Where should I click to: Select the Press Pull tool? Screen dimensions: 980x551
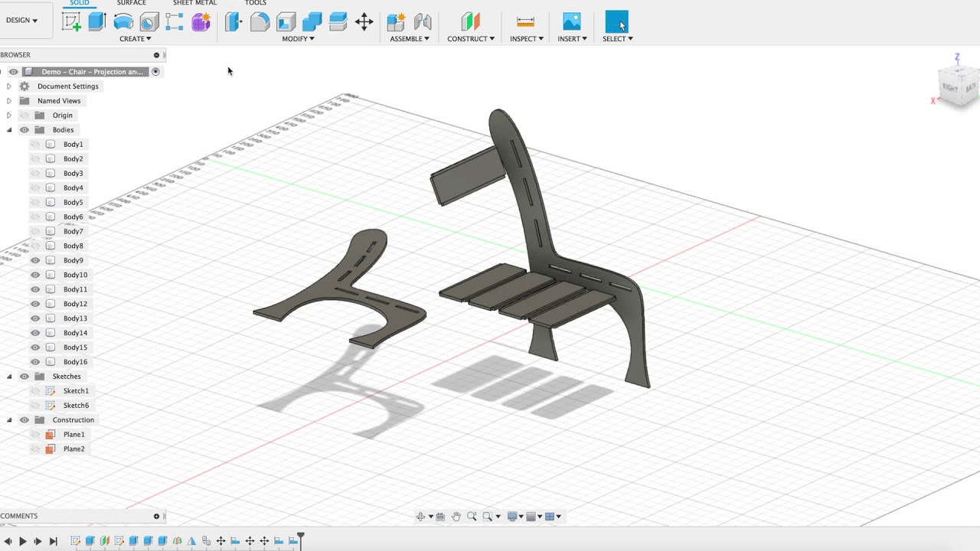tap(234, 21)
